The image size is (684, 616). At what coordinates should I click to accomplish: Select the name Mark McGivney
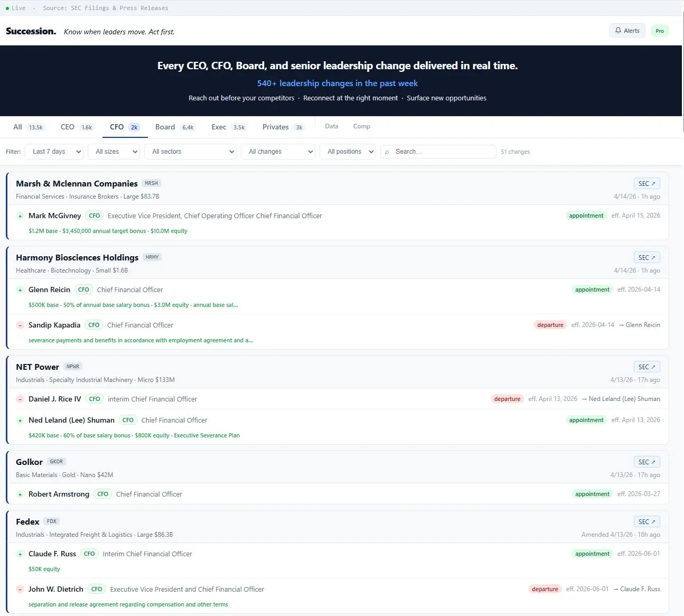pyautogui.click(x=55, y=216)
